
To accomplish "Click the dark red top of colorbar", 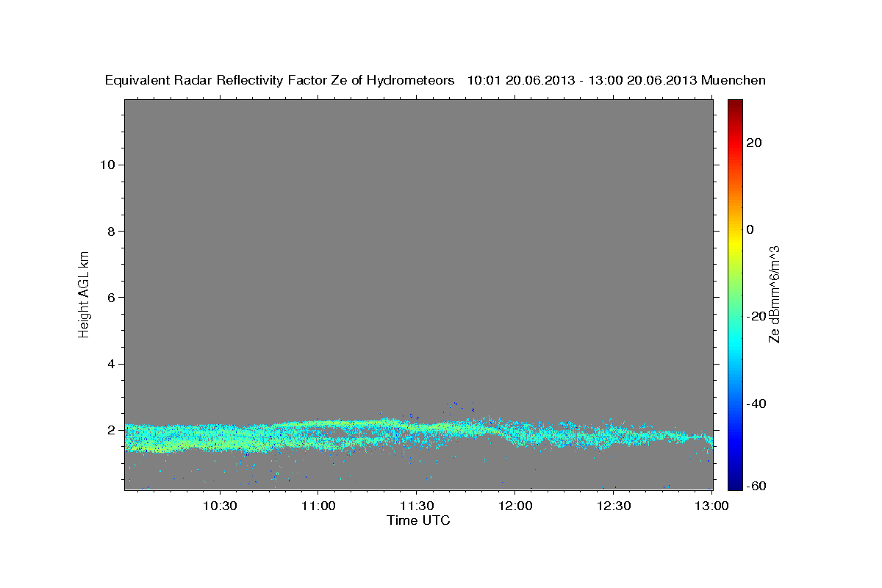I will coord(735,104).
